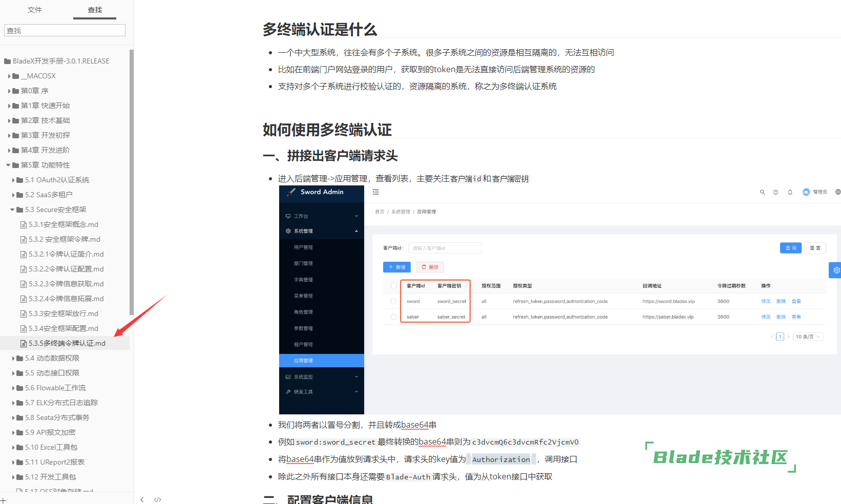Expand the 工作台 menu in Sword Admin

pos(322,216)
